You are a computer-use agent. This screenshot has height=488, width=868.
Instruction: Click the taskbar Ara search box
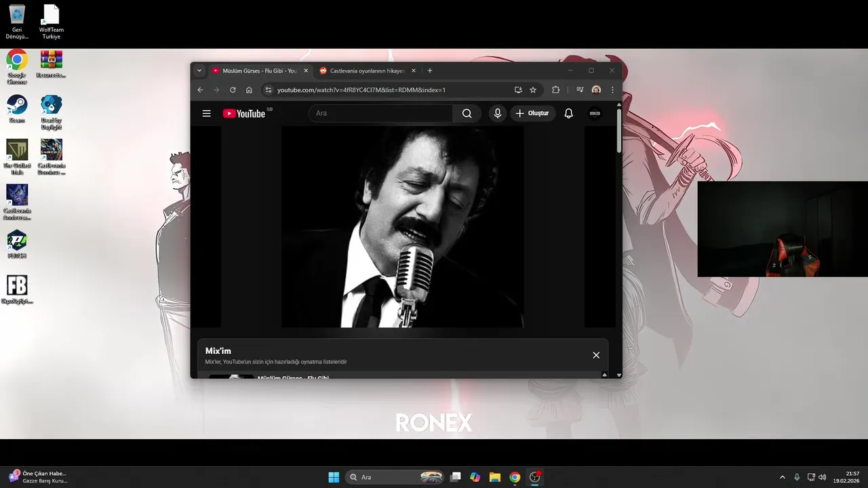pyautogui.click(x=395, y=477)
